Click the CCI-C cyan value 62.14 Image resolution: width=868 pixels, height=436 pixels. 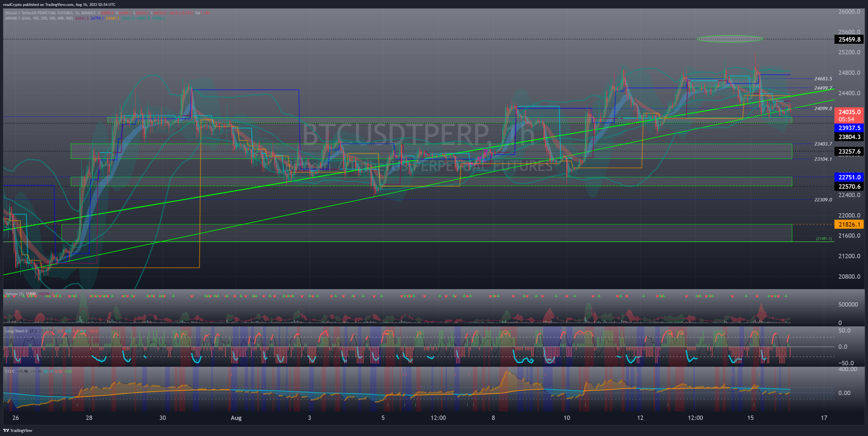pos(48,371)
